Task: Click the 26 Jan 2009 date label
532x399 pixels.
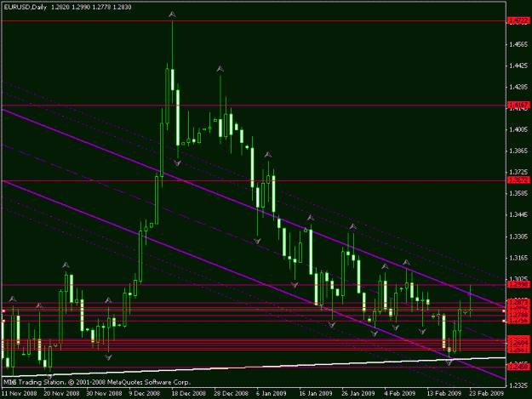Action: pos(358,393)
